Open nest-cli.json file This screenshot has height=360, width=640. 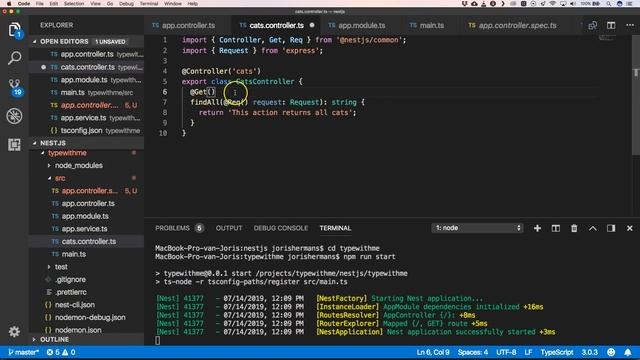tap(75, 305)
